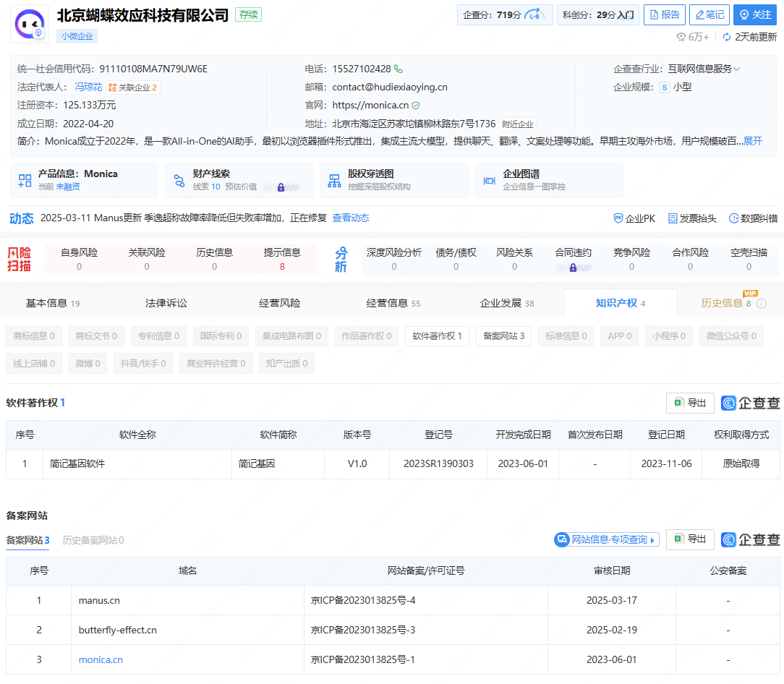The height and width of the screenshot is (684, 784).
Task: Select the 软件著作权 1 filter chip
Action: pyautogui.click(x=437, y=336)
